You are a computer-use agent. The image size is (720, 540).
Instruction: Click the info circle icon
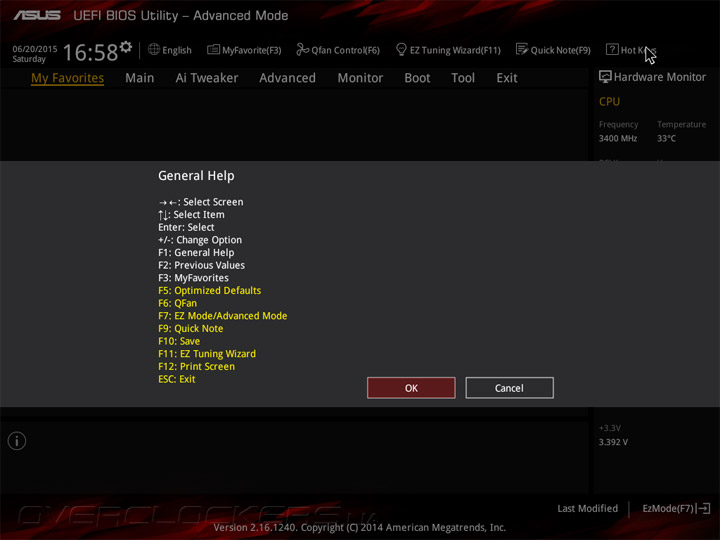(17, 441)
